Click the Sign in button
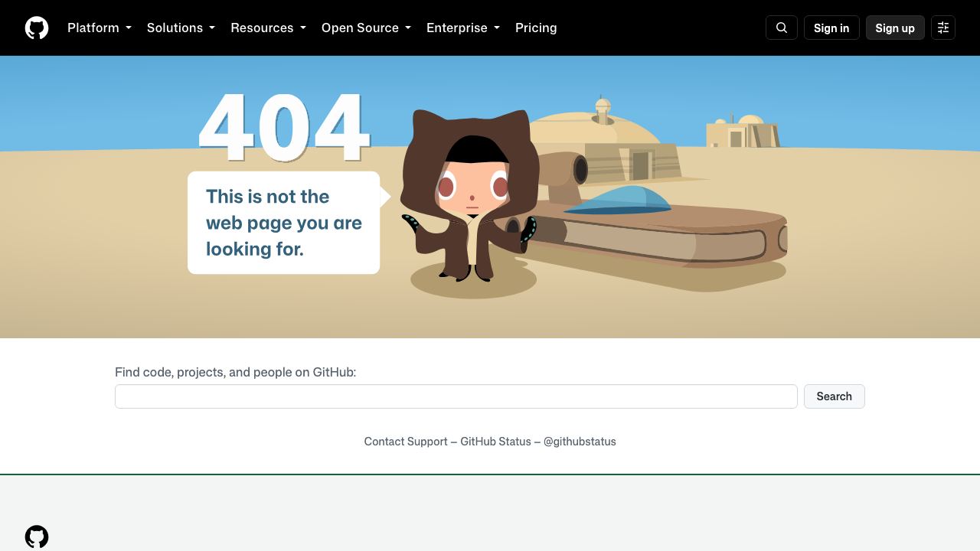This screenshot has height=551, width=980. [x=831, y=28]
